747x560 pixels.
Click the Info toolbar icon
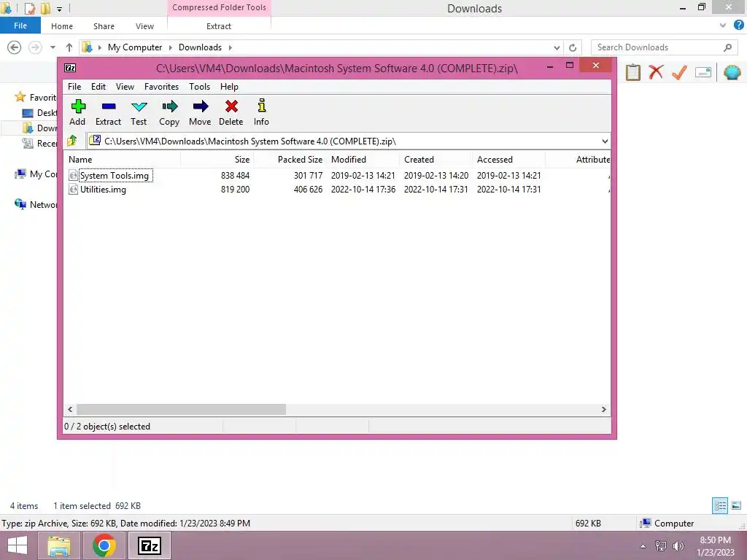262,106
